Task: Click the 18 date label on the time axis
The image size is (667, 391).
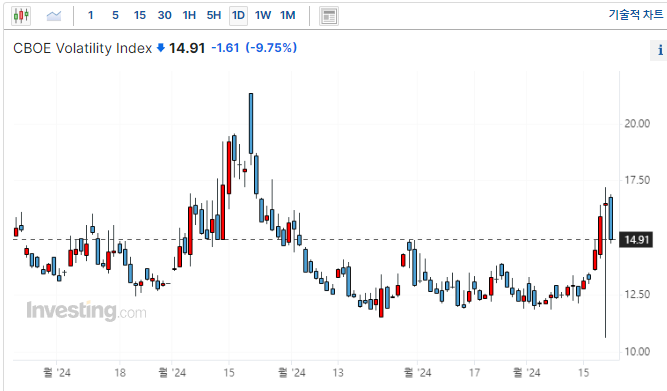Action: point(120,373)
